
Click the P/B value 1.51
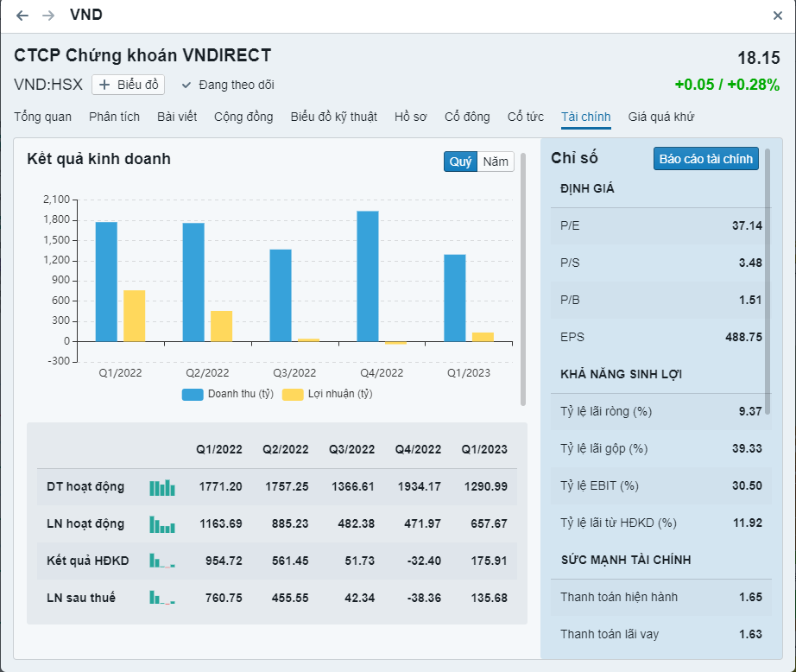(x=750, y=301)
